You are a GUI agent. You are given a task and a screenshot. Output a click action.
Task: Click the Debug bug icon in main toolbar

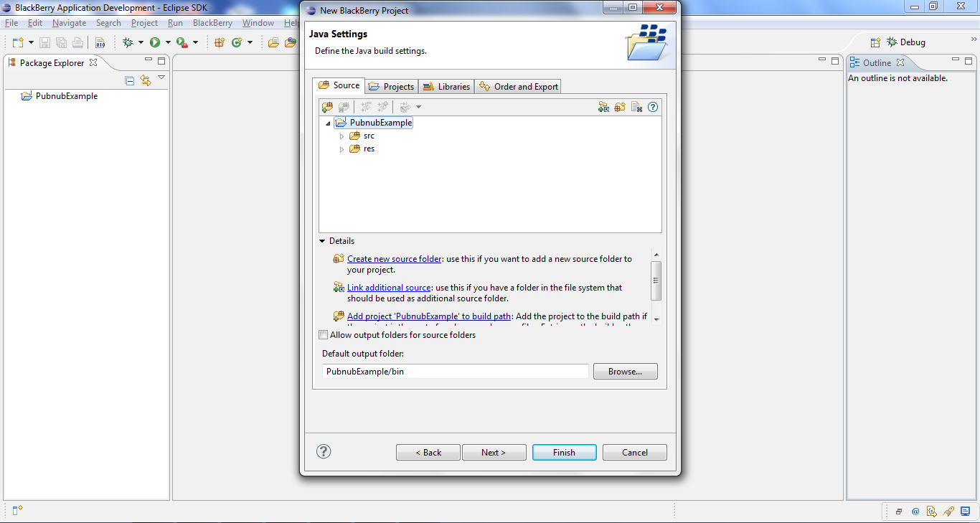(128, 42)
